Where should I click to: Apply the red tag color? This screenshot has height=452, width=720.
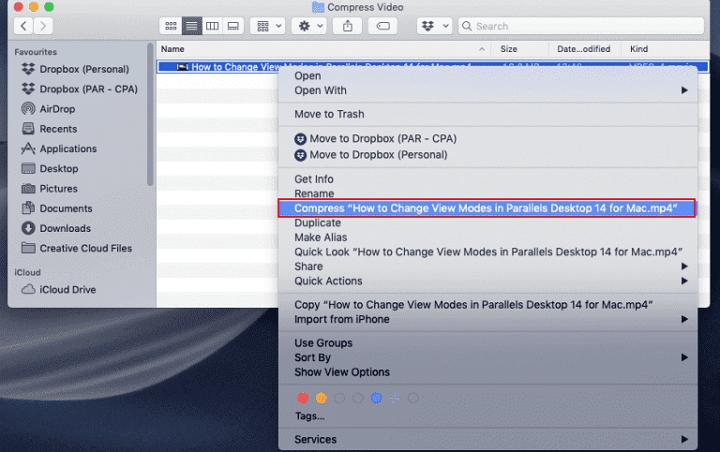click(303, 398)
